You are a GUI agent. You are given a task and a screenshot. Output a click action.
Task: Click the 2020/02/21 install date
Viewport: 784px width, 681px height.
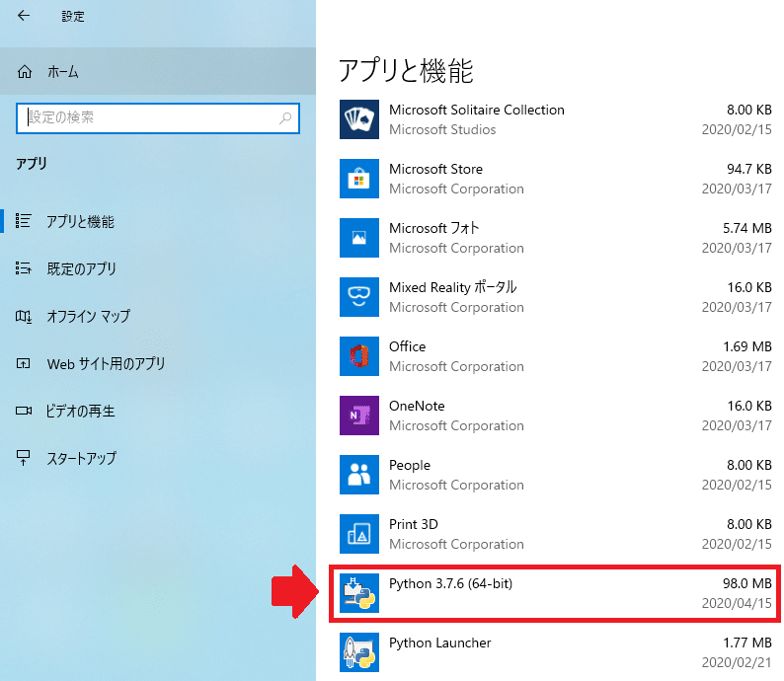(x=737, y=662)
